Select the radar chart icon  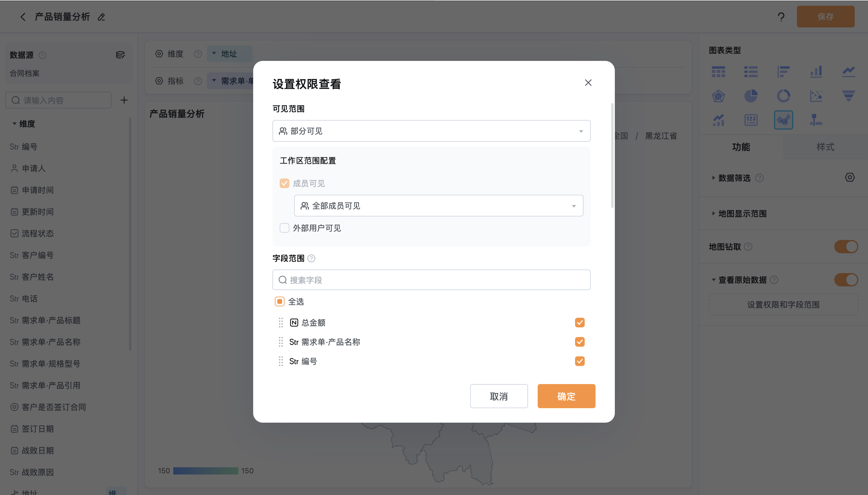(x=718, y=96)
